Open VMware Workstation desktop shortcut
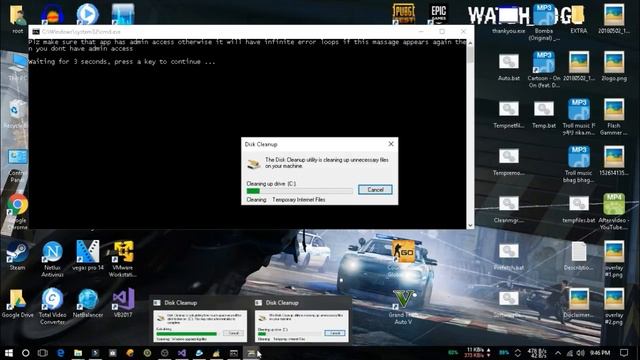640x360 pixels. point(122,260)
